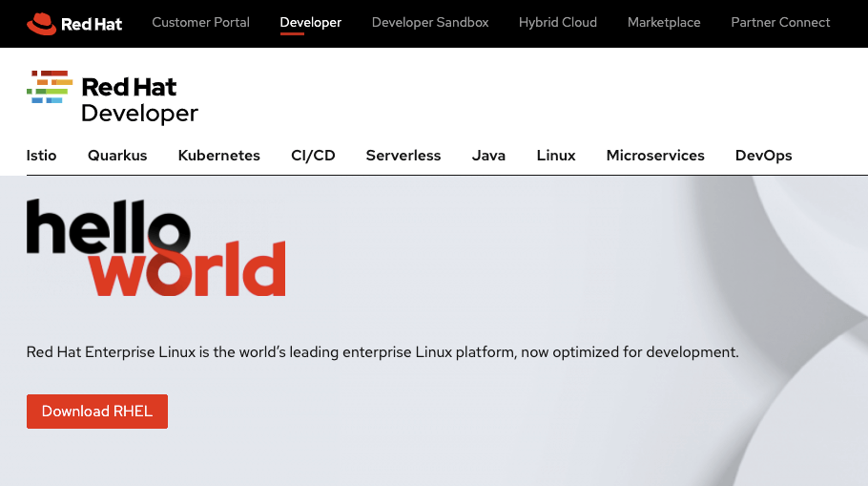Go to Developer Sandbox
The height and width of the screenshot is (486, 868).
[429, 22]
